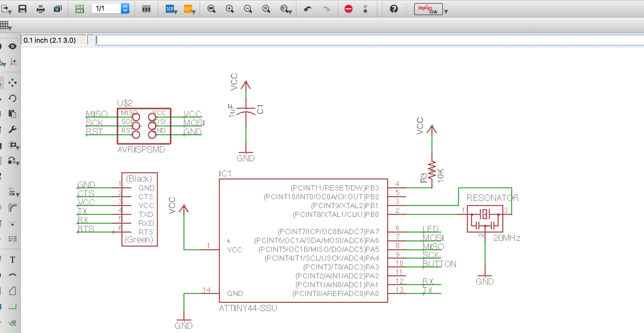The width and height of the screenshot is (644, 333).
Task: Select the Net label AB tool
Action: 13,323
